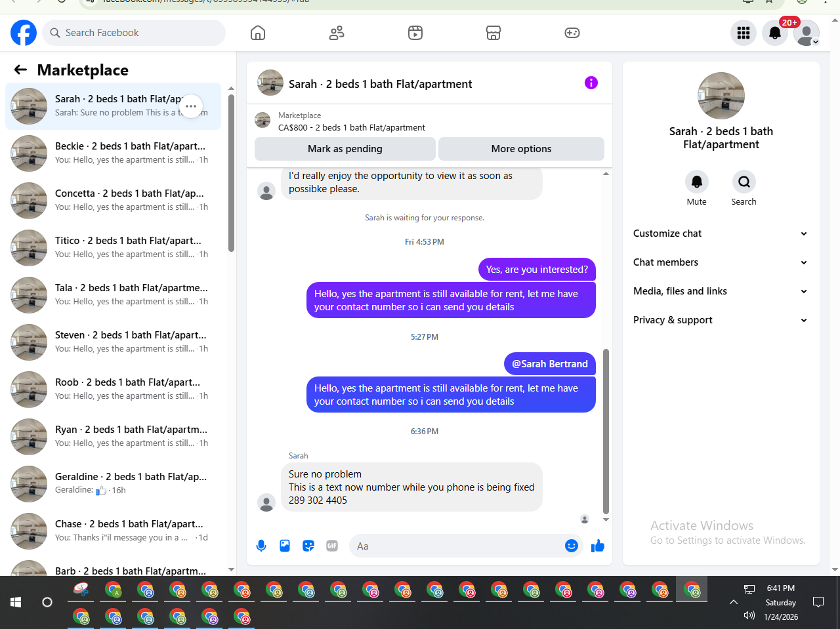Click the Search Facebook box
Screen dimensions: 840x629
134,33
